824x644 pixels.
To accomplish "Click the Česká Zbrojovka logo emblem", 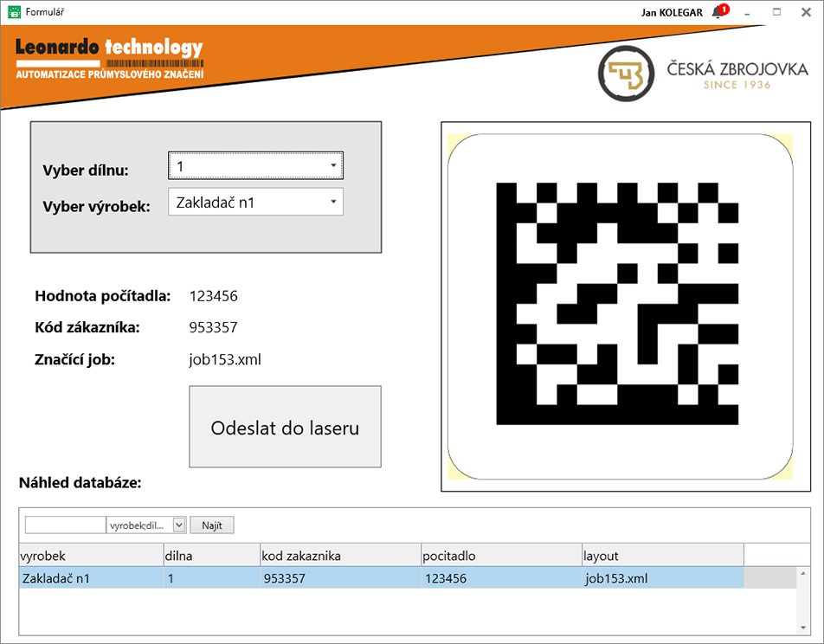I will pyautogui.click(x=626, y=74).
